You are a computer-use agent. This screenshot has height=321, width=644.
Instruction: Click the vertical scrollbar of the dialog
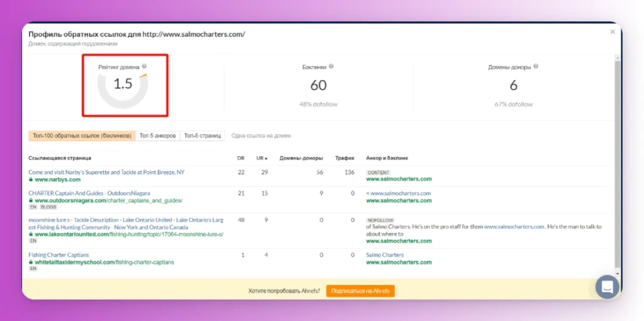pyautogui.click(x=618, y=164)
